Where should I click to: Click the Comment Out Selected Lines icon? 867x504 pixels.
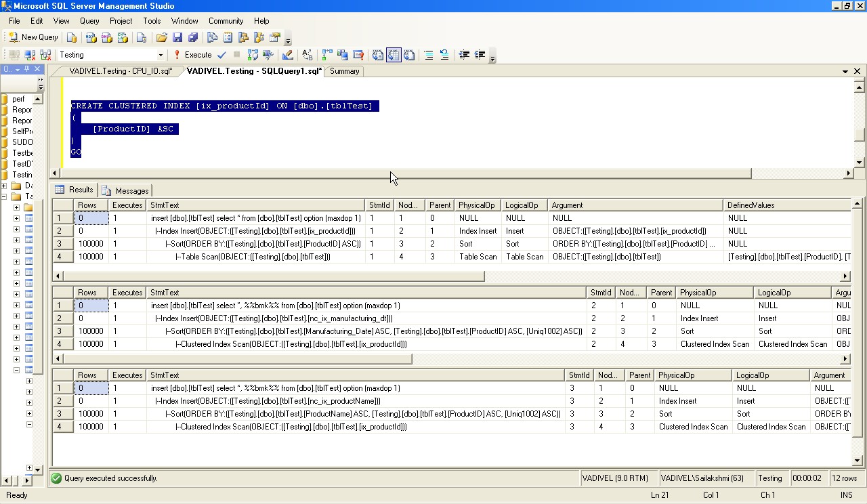pyautogui.click(x=429, y=55)
